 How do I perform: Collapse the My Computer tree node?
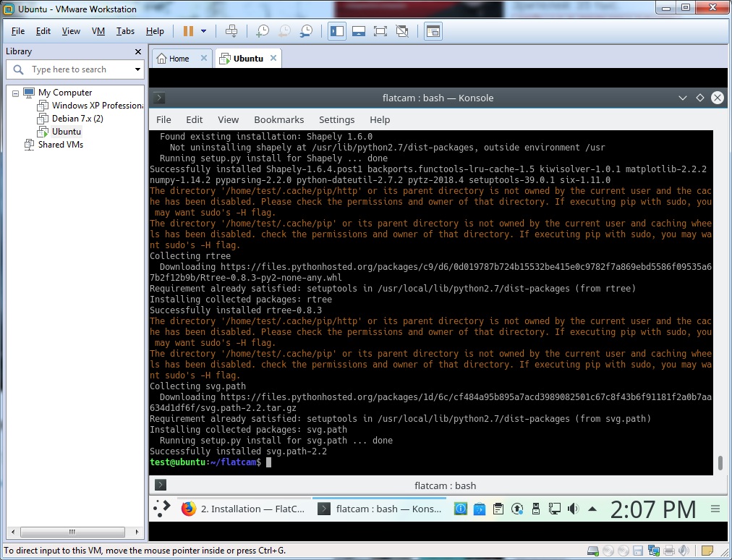point(15,93)
